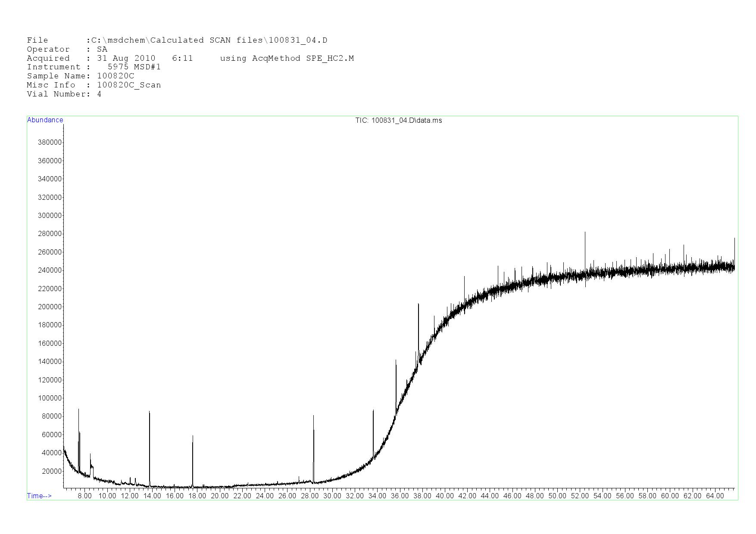This screenshot has height=534, width=756.
Task: Select the 64.00 tick on the time axis
Action: point(715,496)
